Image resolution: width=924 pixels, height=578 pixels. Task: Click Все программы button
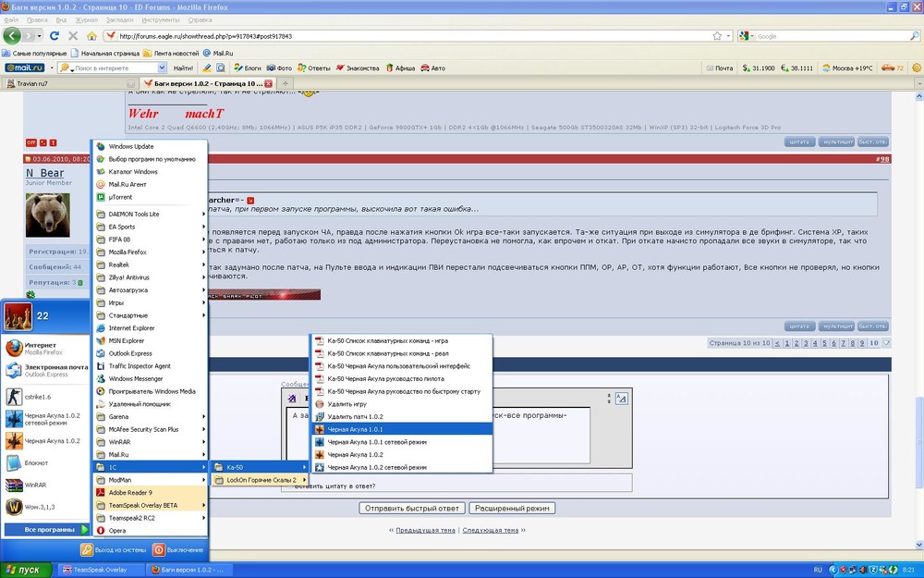click(46, 530)
